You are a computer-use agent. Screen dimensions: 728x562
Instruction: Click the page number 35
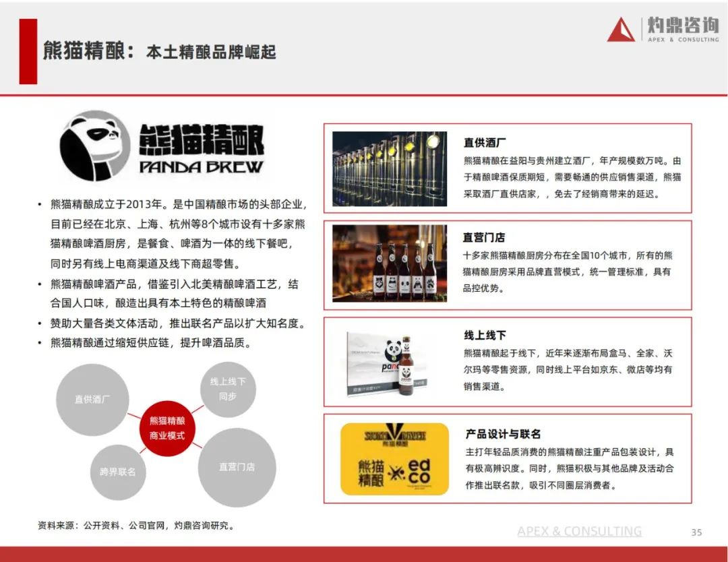[x=696, y=532]
